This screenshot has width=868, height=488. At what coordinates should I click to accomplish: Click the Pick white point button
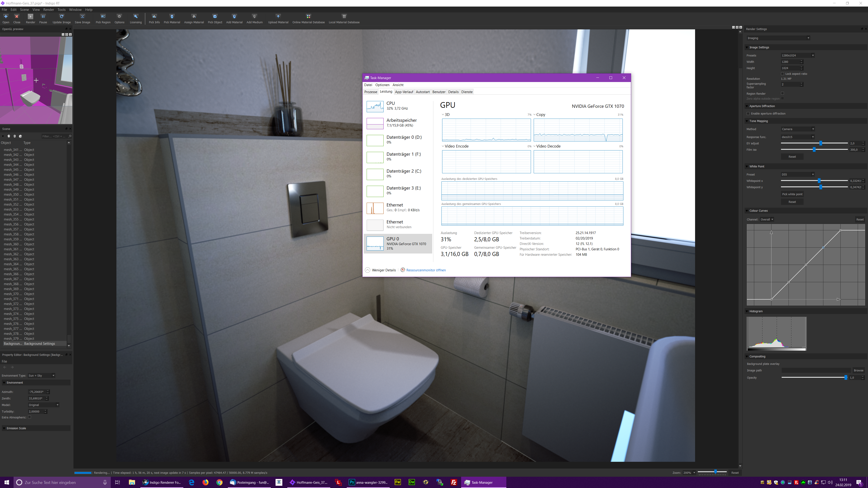click(792, 194)
